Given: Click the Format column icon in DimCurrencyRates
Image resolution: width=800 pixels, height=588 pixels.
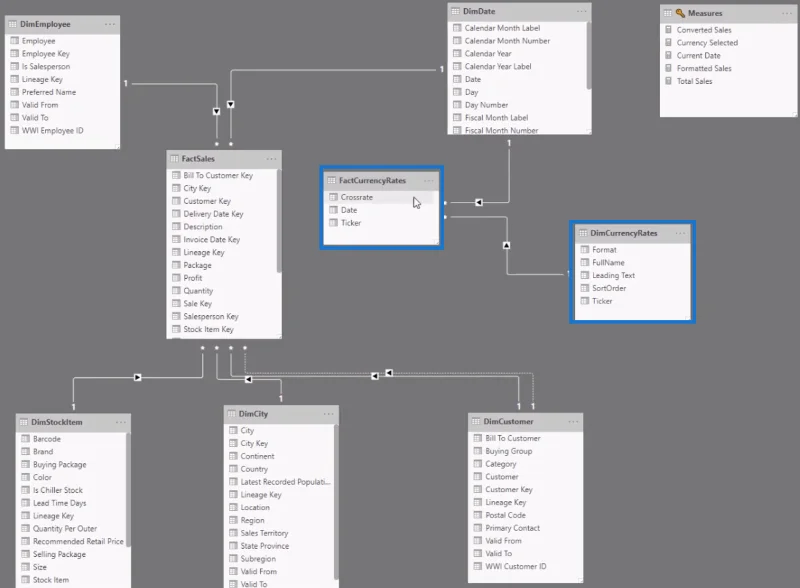Looking at the screenshot, I should click(x=585, y=250).
